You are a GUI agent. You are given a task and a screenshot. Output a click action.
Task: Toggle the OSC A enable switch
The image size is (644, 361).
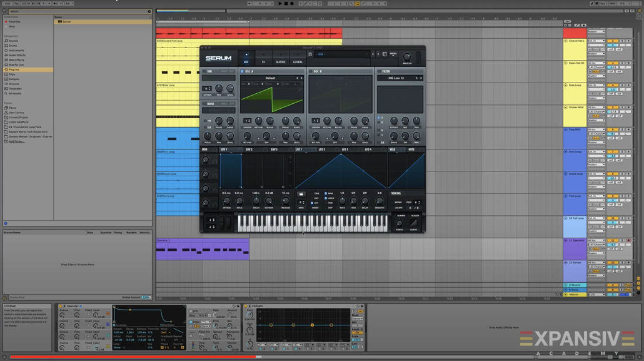pyautogui.click(x=243, y=71)
